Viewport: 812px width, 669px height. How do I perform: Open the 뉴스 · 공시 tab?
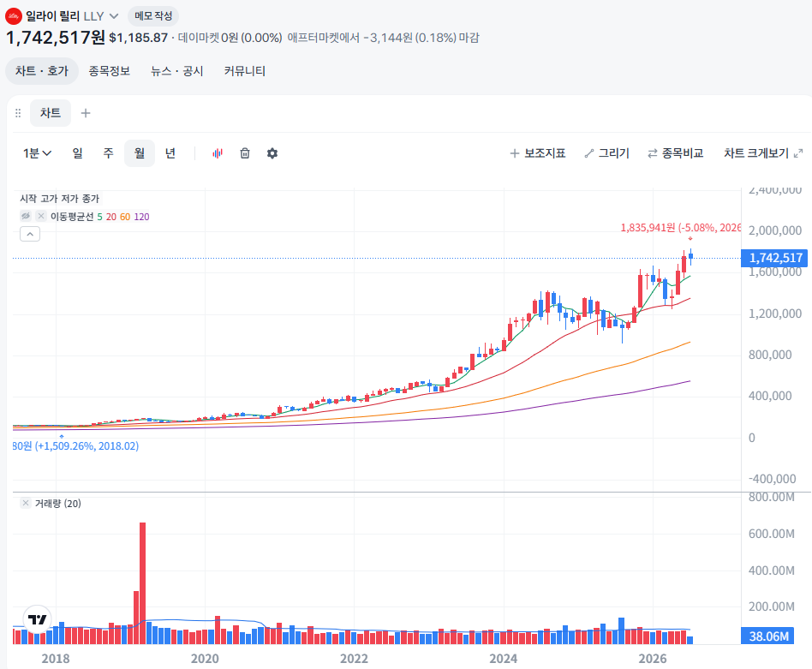pyautogui.click(x=176, y=71)
